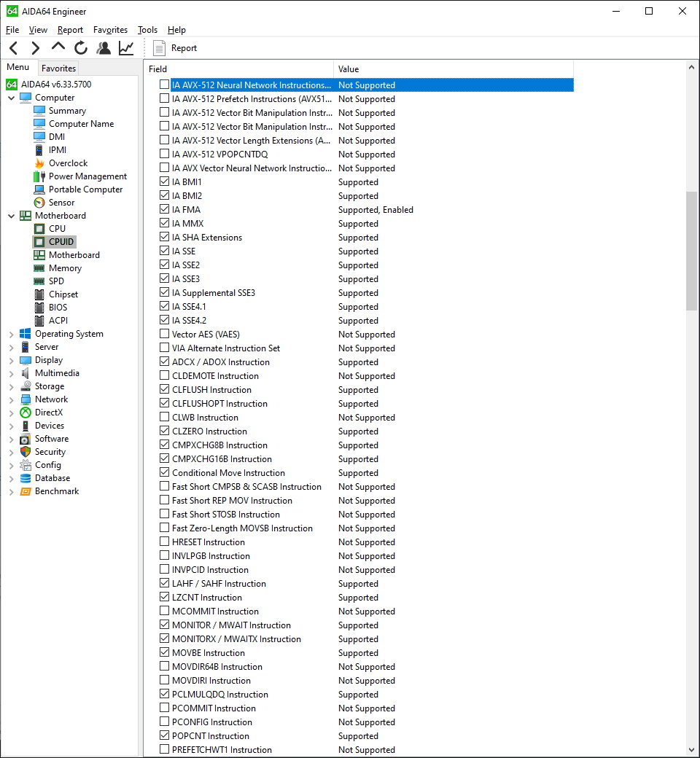Refresh the page with the circular arrow icon

[x=81, y=48]
